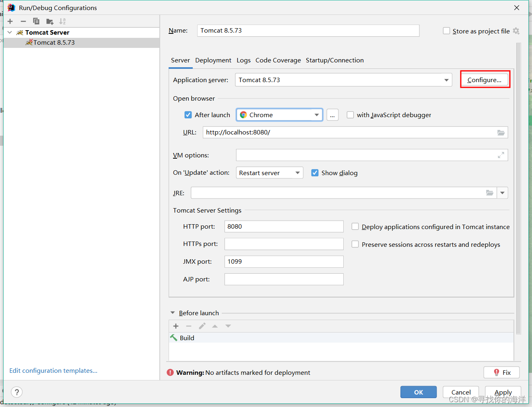
Task: Switch to the Server tab
Action: coord(180,60)
